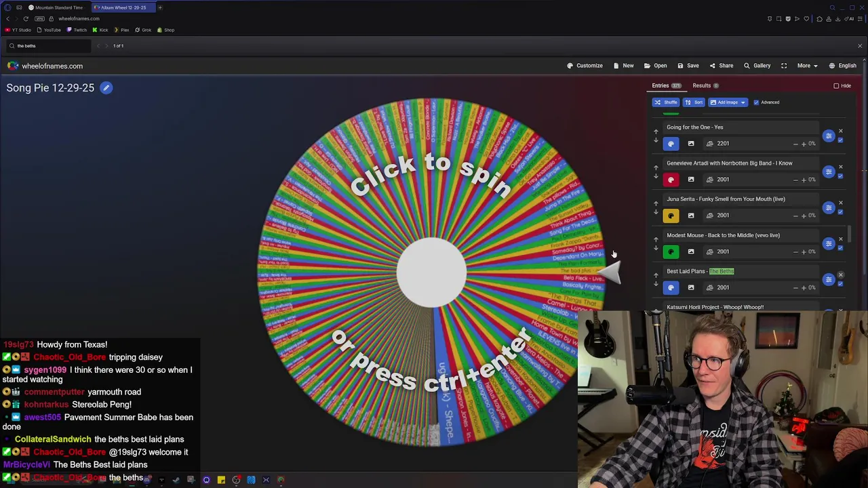This screenshot has height=488, width=868.
Task: Share the wheel
Action: click(x=721, y=66)
